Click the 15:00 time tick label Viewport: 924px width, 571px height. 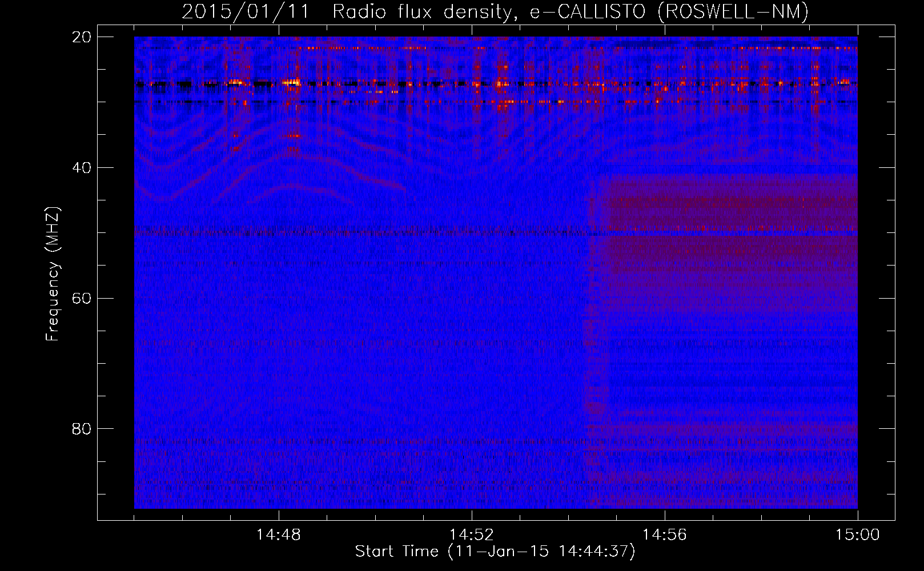[x=858, y=535]
